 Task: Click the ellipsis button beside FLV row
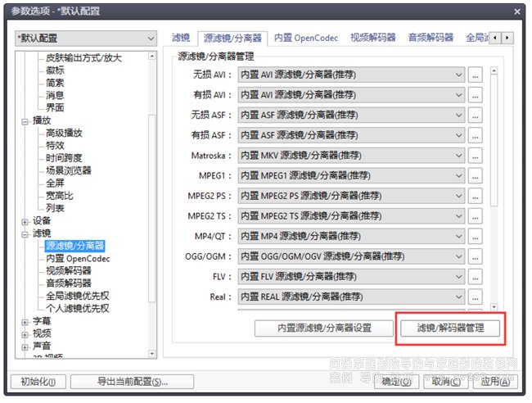(476, 276)
